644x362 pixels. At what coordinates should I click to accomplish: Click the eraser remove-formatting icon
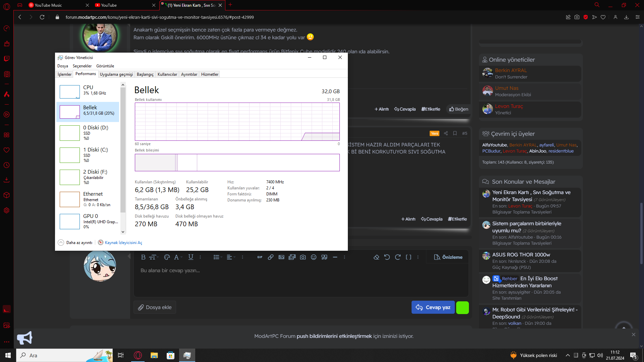pyautogui.click(x=376, y=257)
